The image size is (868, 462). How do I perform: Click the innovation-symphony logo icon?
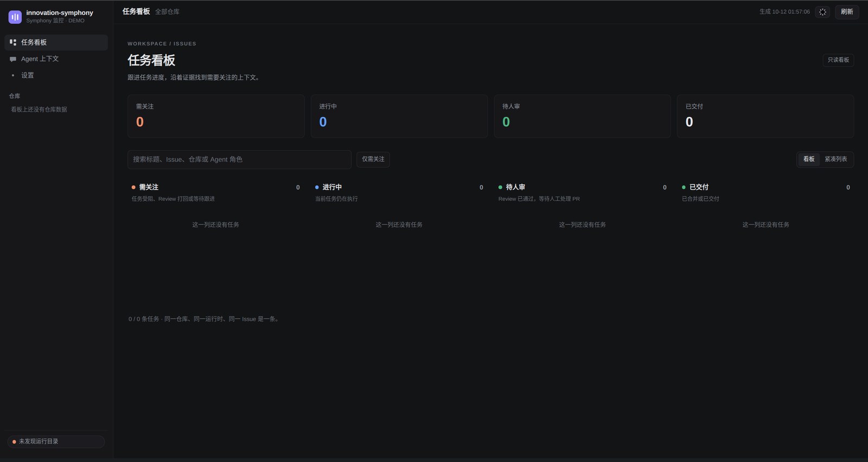(x=15, y=17)
